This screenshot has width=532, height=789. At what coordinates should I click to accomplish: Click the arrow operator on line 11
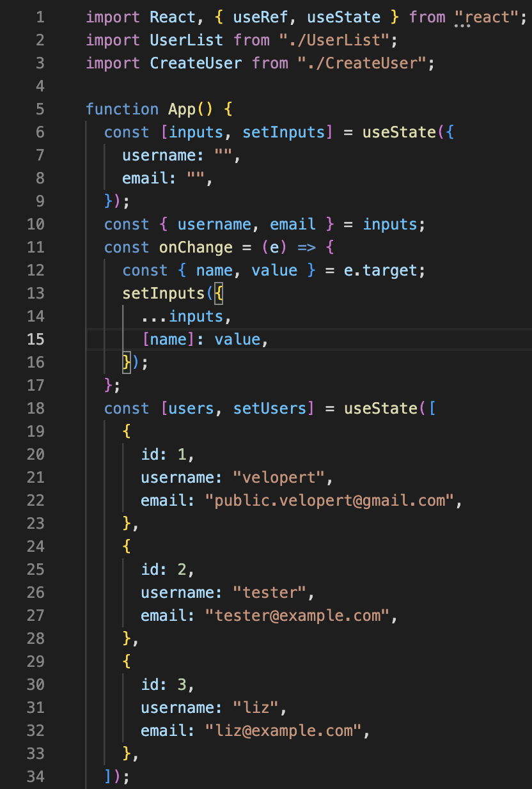[x=306, y=247]
